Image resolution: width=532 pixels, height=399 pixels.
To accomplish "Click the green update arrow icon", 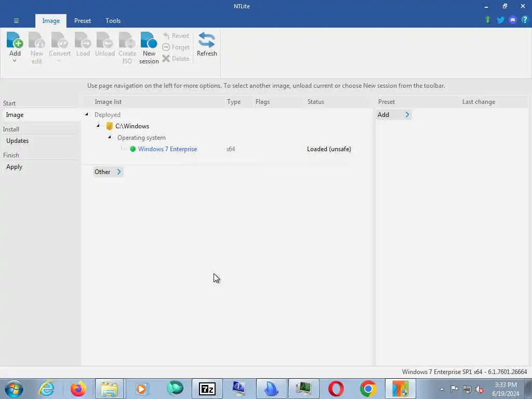I will (487, 20).
